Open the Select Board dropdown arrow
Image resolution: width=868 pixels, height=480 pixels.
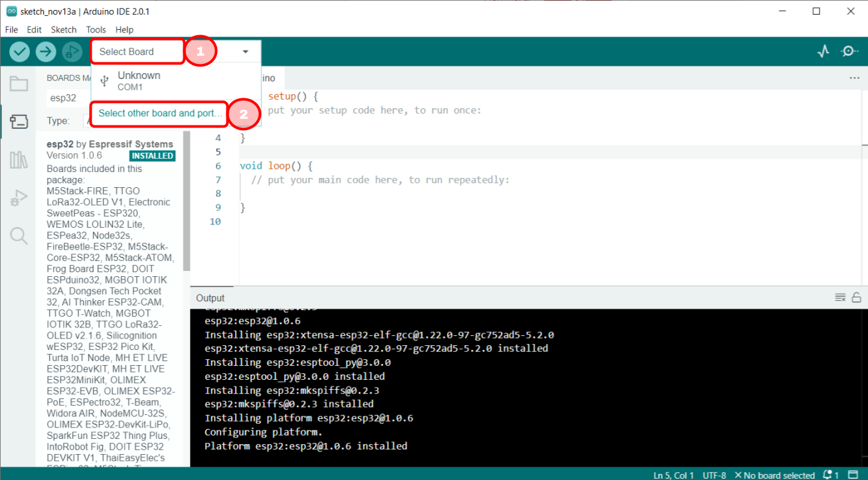(245, 51)
